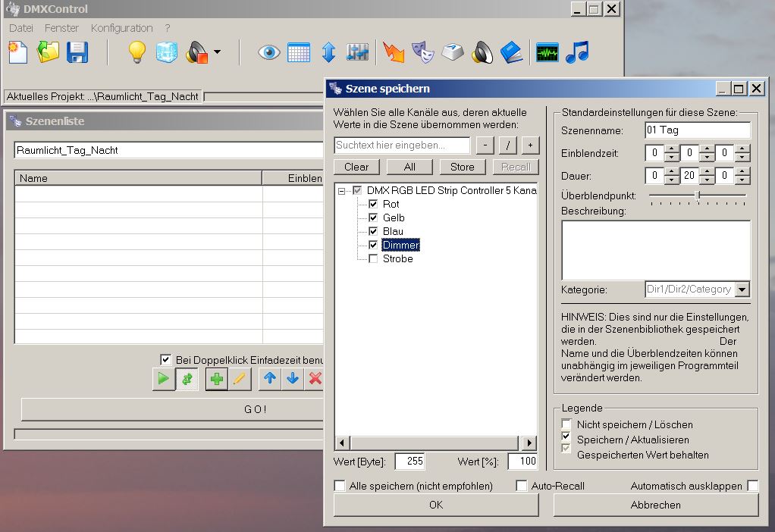Viewport: 775px width, 532px height.
Task: Open the theater masks tool
Action: [422, 52]
